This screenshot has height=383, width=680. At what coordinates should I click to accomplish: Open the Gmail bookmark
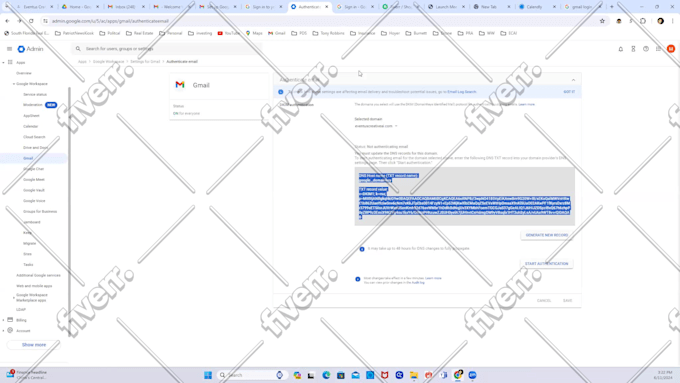(x=277, y=33)
